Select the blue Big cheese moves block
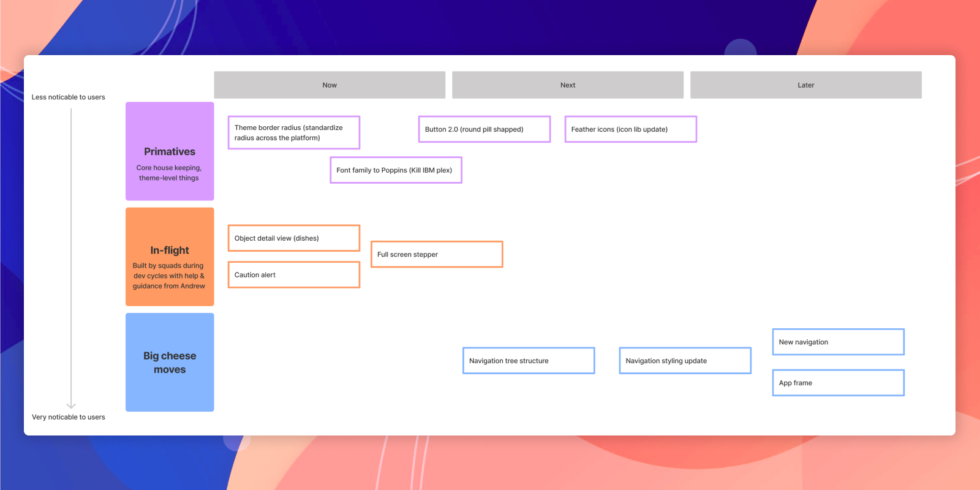Screen dimensions: 980x490 (x=170, y=362)
